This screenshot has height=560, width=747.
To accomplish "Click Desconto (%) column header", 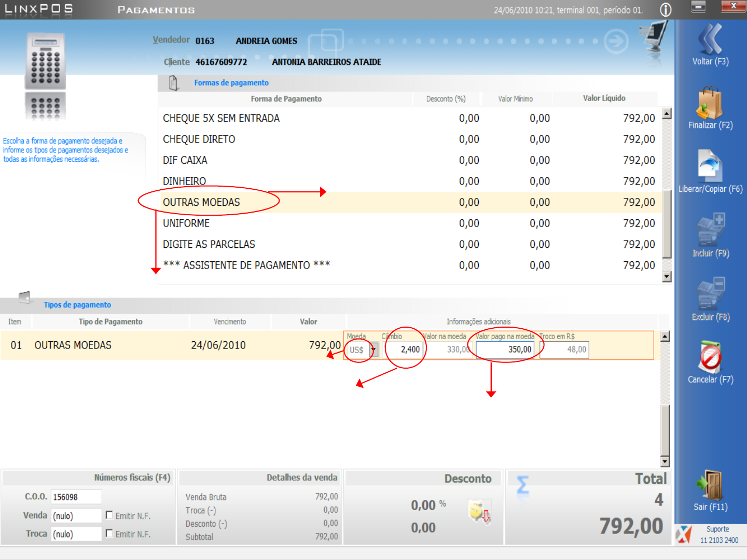I will pyautogui.click(x=446, y=99).
